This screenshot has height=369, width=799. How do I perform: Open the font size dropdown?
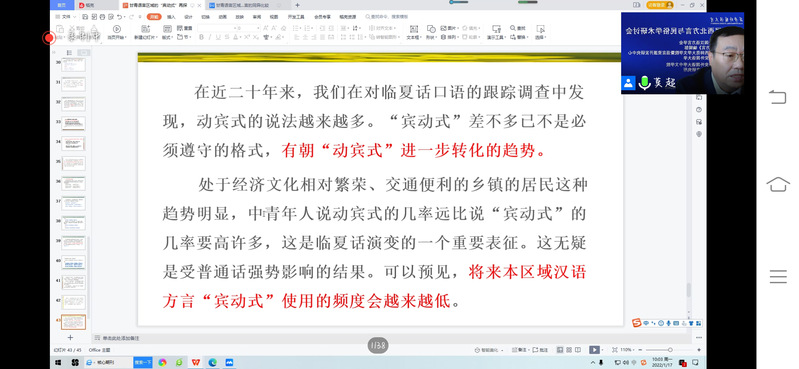(258, 28)
